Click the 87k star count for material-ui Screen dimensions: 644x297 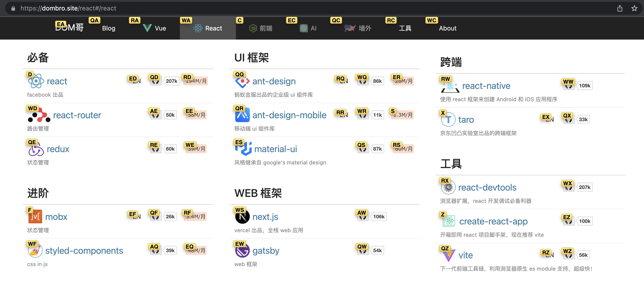(377, 149)
